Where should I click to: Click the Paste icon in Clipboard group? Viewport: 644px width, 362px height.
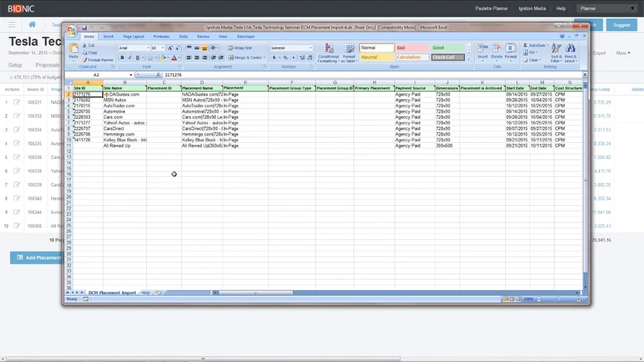(74, 52)
